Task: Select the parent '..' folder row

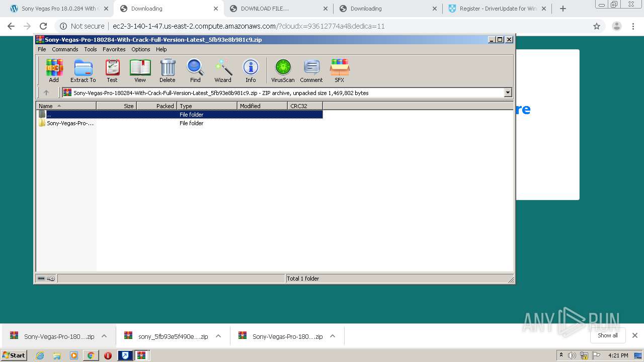Action: tap(180, 114)
